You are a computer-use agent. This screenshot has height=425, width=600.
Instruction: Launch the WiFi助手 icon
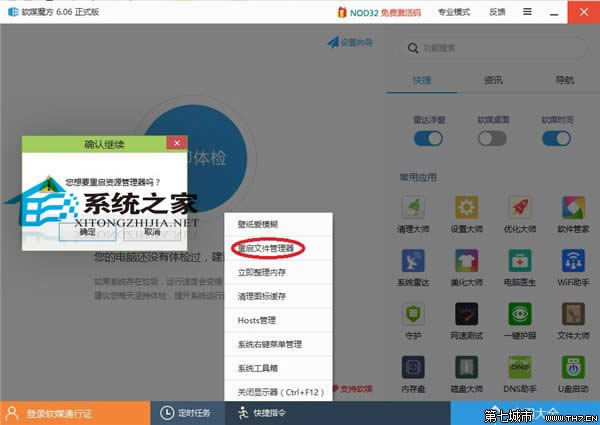coord(571,260)
